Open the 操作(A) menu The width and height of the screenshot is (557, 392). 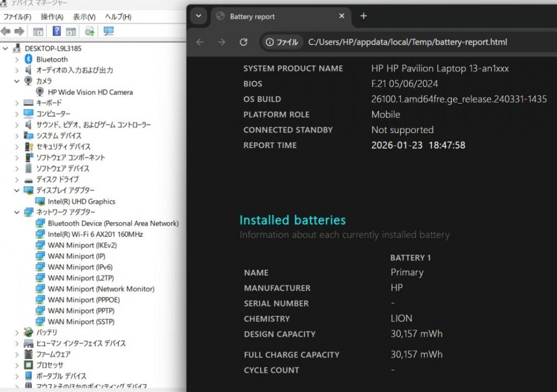click(x=52, y=17)
